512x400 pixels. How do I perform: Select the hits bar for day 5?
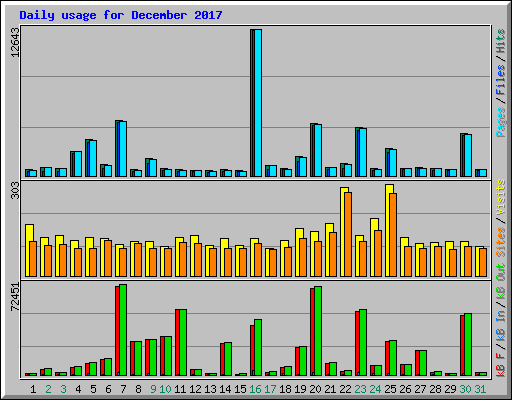pyautogui.click(x=91, y=158)
